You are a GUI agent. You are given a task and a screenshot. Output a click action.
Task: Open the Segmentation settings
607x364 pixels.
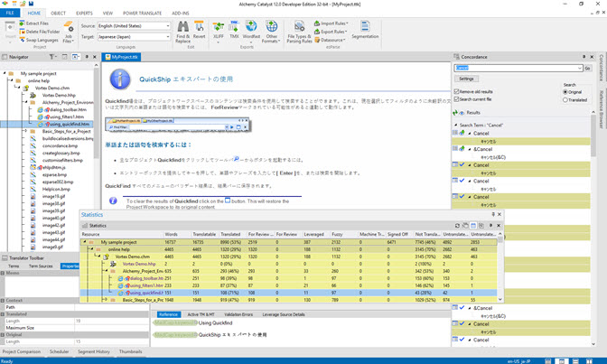pyautogui.click(x=365, y=30)
